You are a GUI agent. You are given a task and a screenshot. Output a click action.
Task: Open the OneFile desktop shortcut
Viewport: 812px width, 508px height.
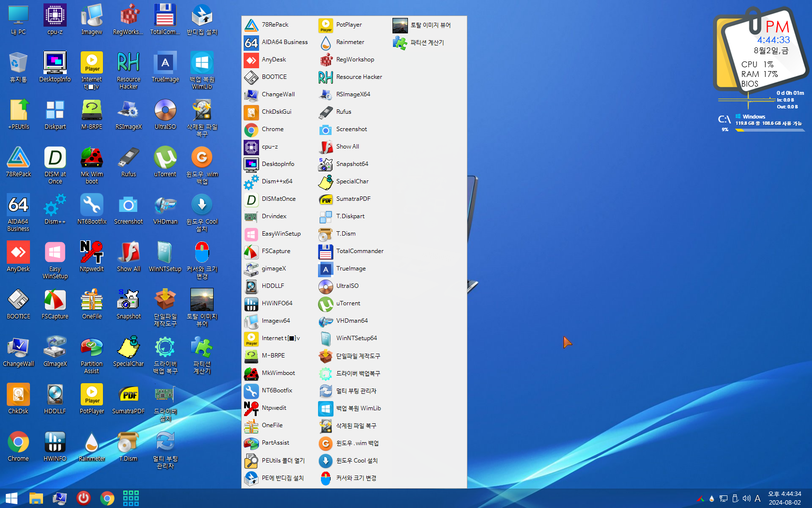click(92, 304)
